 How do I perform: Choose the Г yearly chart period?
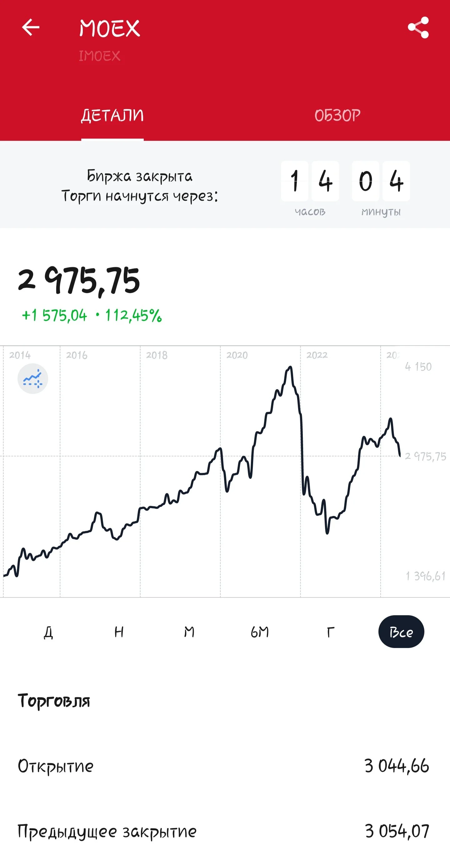coord(331,632)
